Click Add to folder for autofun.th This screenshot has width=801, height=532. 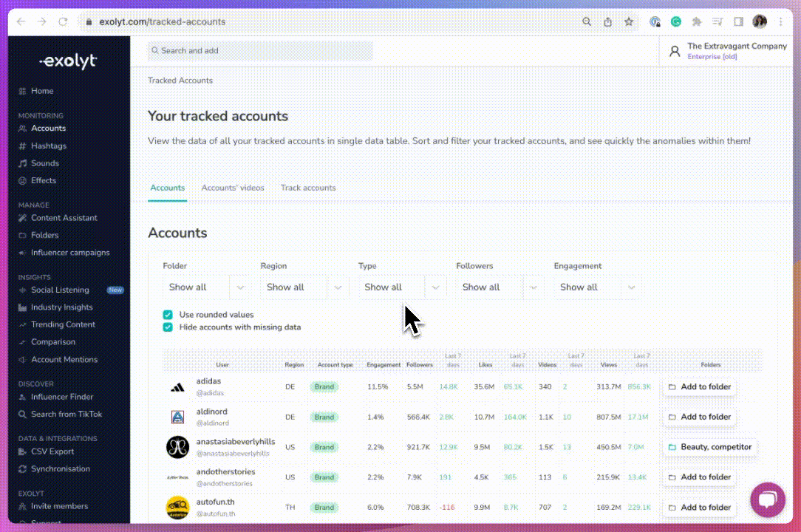click(x=699, y=508)
